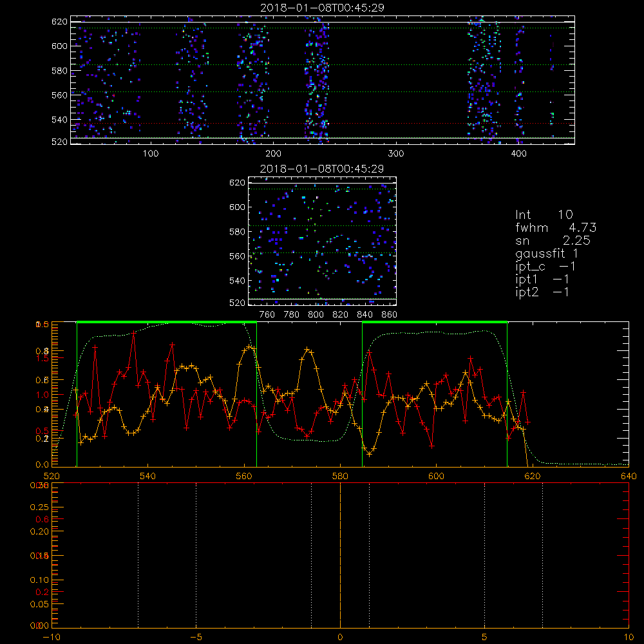Click orange y-axis label 0.25 of bottom plot
The height and width of the screenshot is (644, 644).
click(39, 507)
